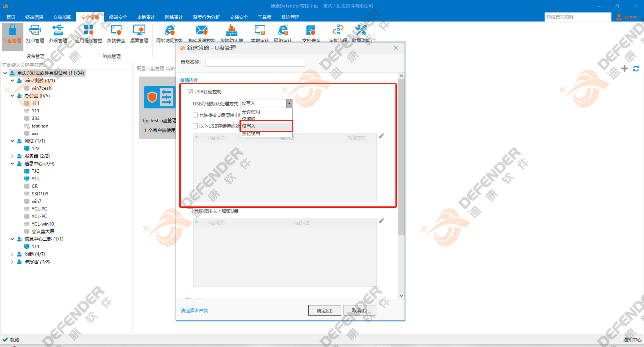Select the TJG terminal
The width and height of the screenshot is (644, 347).
(35, 171)
